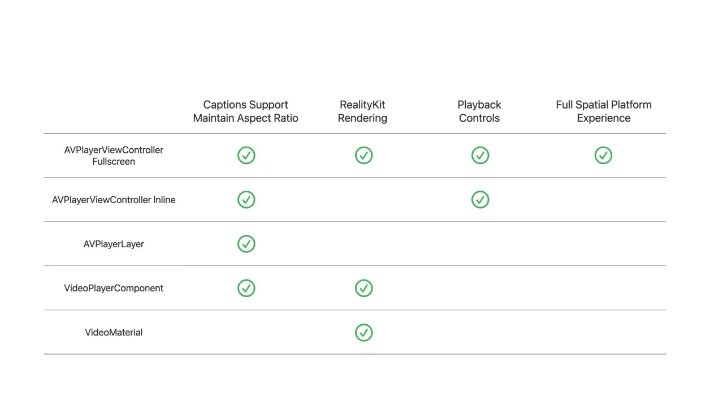Click Playback Controls checkmark for AVPlayerViewController Fullscreen
This screenshot has height=400, width=710.
click(480, 155)
